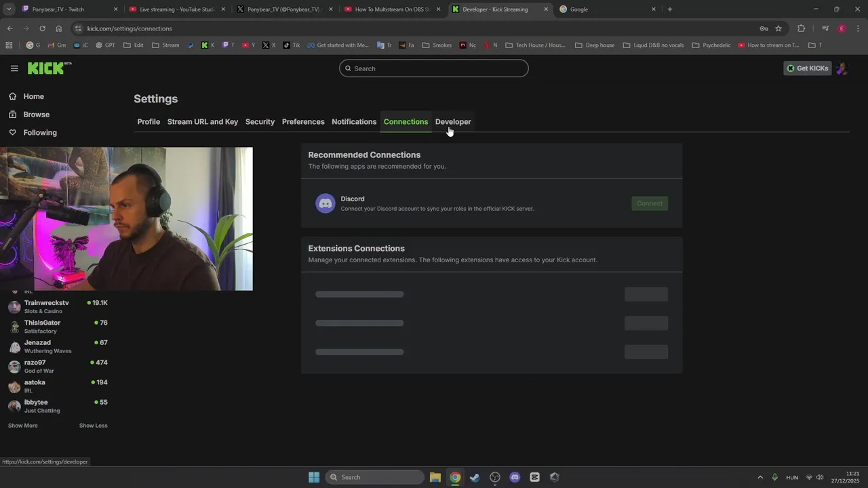Open Steam from the taskbar
868x488 pixels.
(475, 477)
